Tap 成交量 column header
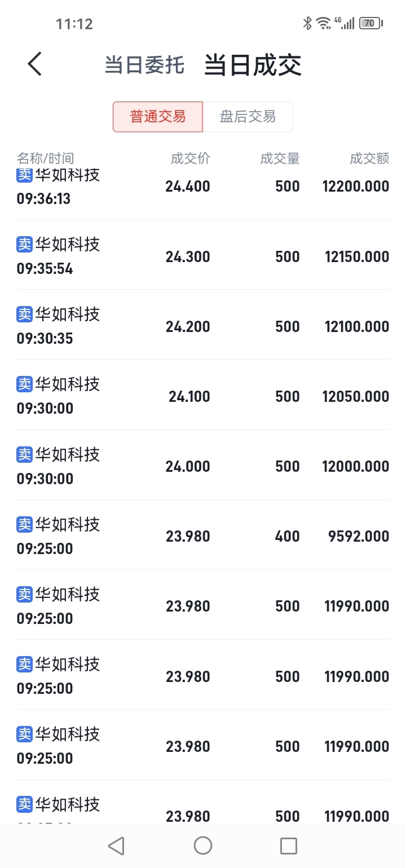 pos(280,158)
